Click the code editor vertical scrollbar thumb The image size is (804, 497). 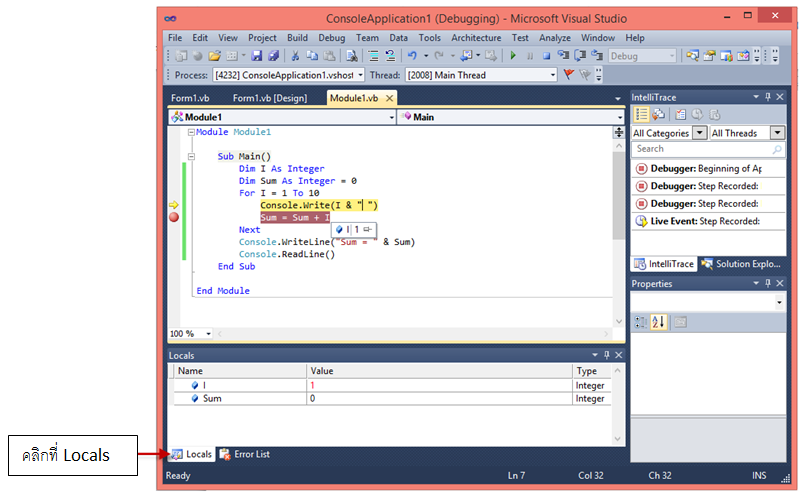tap(619, 195)
